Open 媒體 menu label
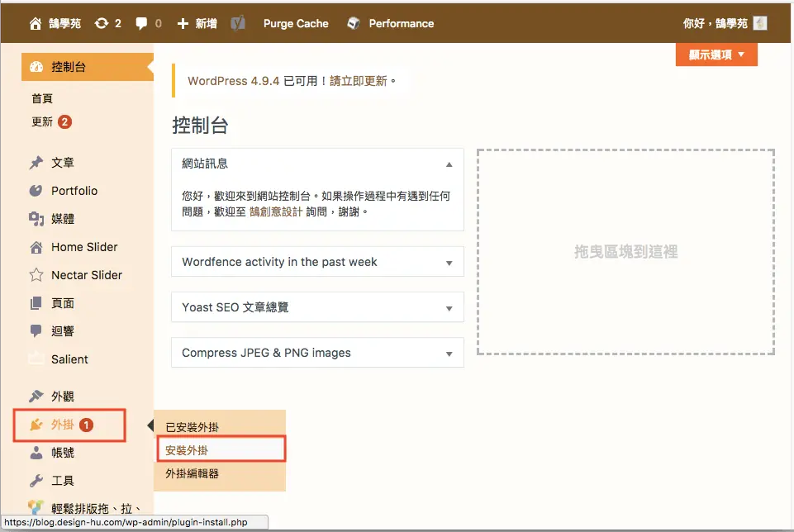 tap(63, 219)
